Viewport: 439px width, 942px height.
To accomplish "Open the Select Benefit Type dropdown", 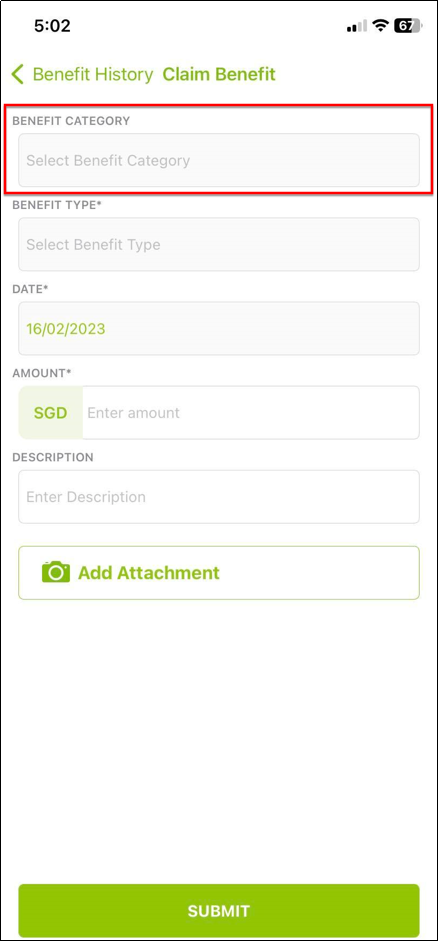I will pos(219,245).
